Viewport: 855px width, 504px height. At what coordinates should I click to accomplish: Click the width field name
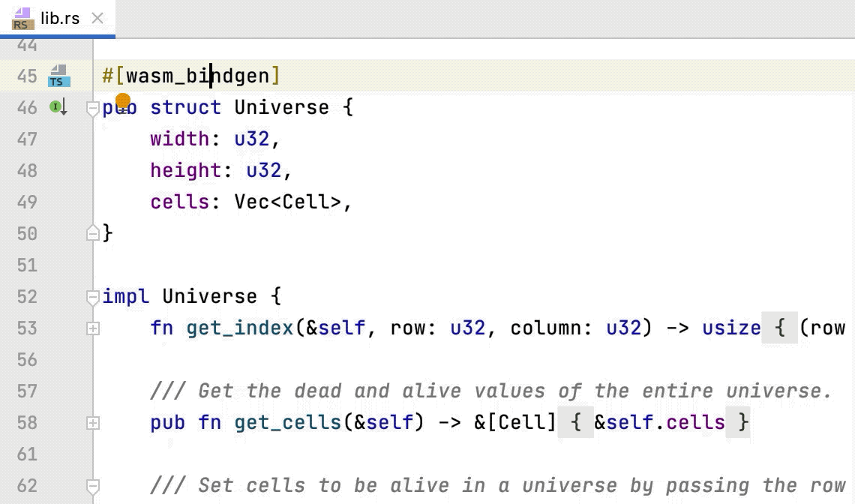pyautogui.click(x=179, y=139)
